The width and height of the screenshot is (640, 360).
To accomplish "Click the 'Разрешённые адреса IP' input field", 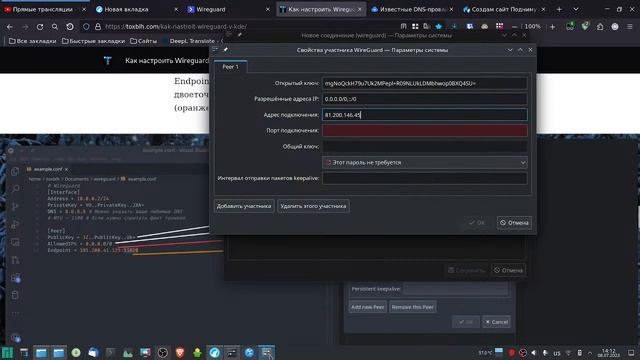I will coord(424,99).
